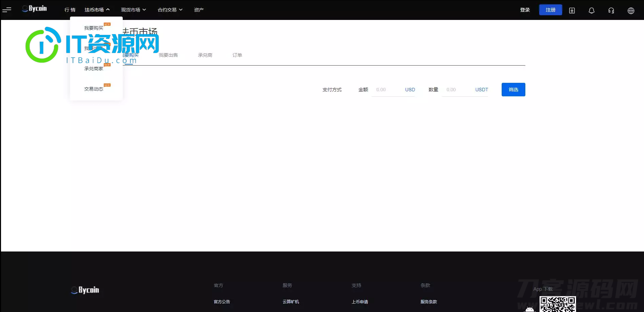Open 资产 in the top navigation

pyautogui.click(x=199, y=10)
